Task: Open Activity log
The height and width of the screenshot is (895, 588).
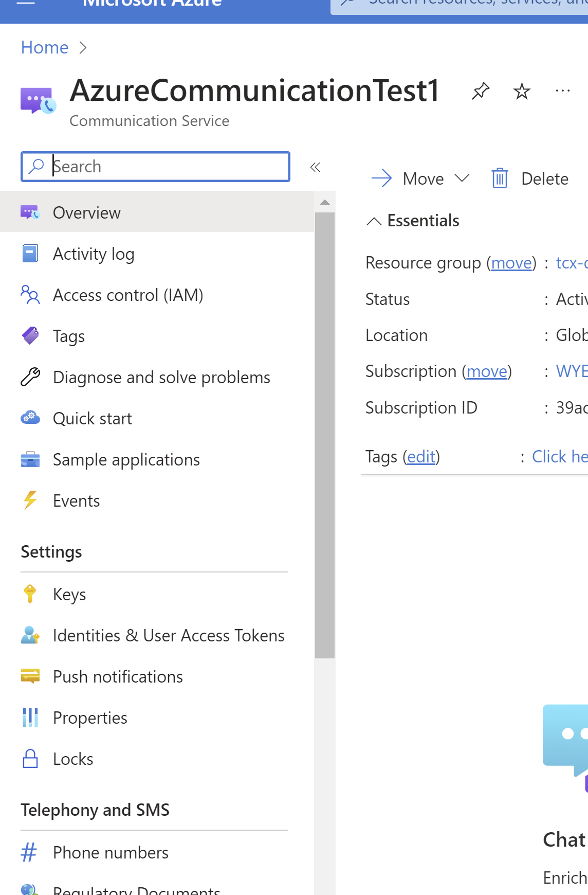Action: 157,254
